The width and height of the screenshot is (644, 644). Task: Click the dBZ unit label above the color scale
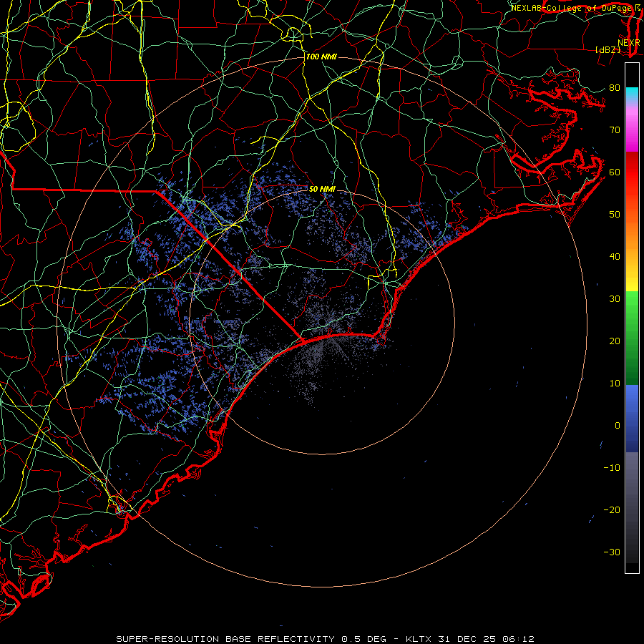click(x=608, y=49)
